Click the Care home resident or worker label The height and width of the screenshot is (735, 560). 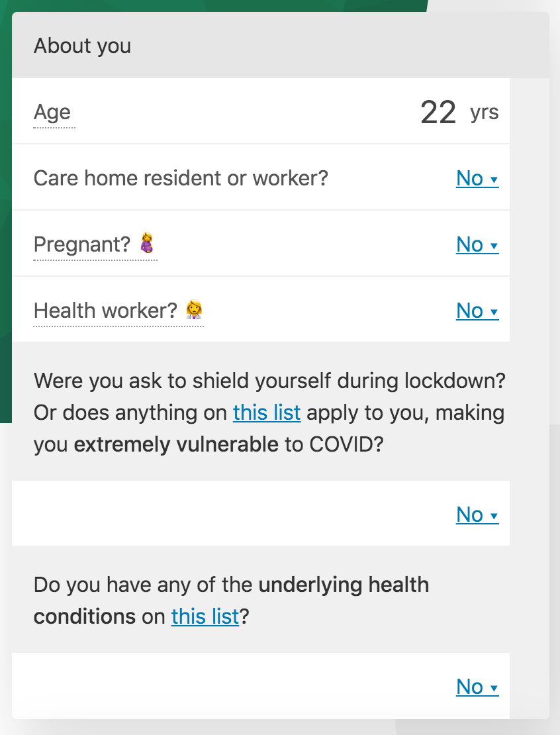[x=181, y=178]
